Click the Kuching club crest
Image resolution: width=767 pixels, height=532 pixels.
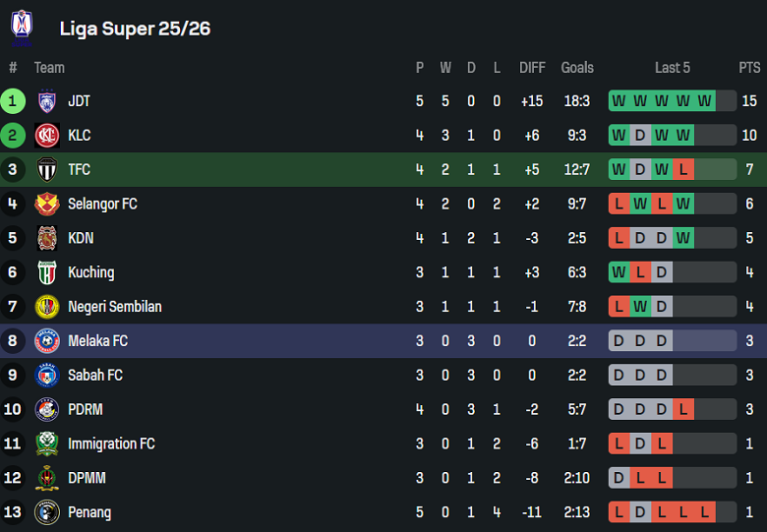click(x=47, y=272)
